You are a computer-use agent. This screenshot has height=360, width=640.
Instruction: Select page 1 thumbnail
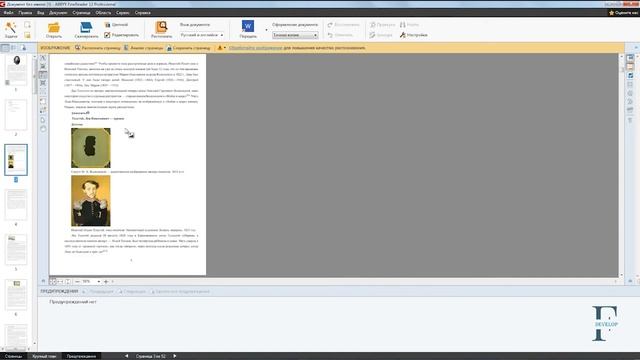(x=16, y=70)
